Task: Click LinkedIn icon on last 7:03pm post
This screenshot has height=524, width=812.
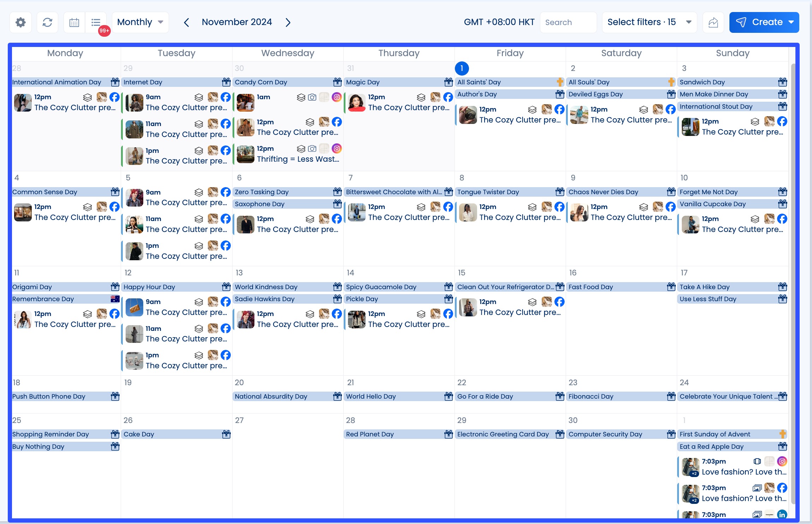Action: coord(782,514)
